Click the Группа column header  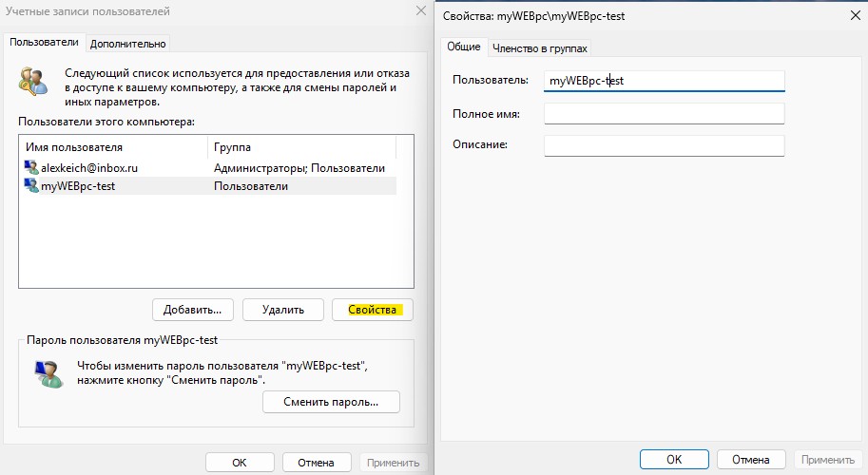click(x=302, y=147)
